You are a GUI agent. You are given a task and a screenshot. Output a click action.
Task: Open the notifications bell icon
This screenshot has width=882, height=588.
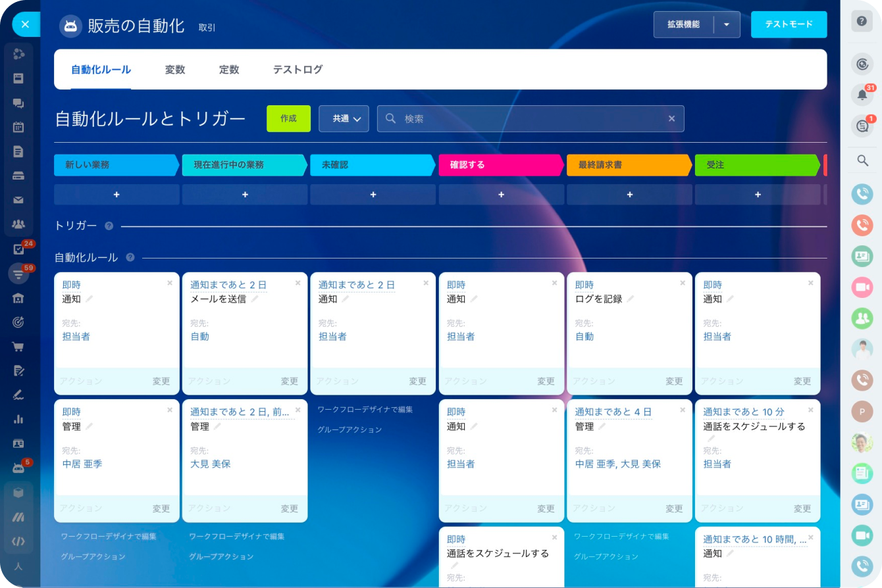(861, 95)
